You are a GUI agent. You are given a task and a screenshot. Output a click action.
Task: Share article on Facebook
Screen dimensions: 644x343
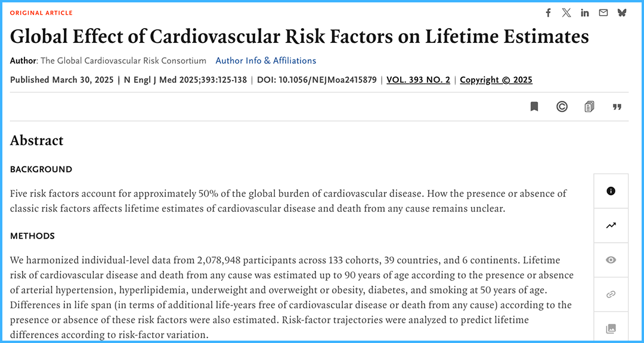tap(549, 13)
